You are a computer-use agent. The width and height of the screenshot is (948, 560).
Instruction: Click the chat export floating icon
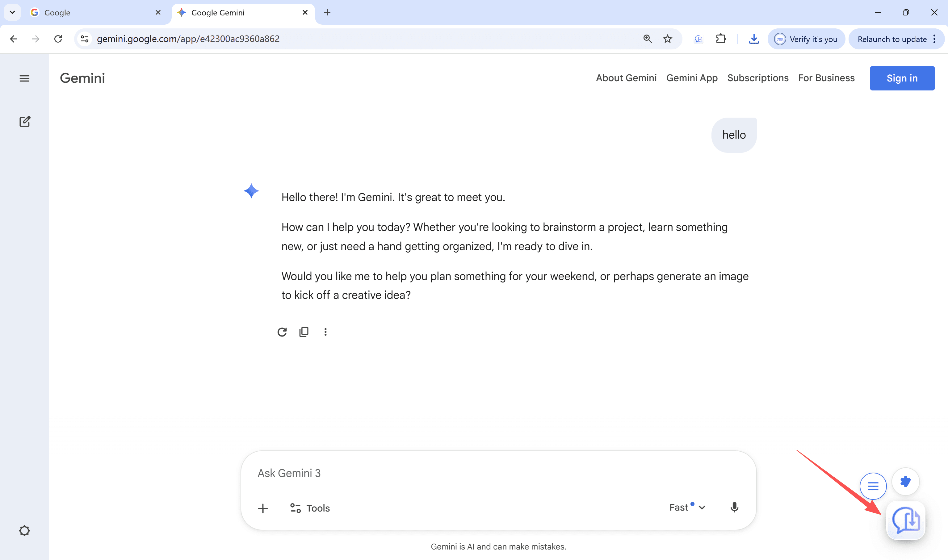click(906, 520)
